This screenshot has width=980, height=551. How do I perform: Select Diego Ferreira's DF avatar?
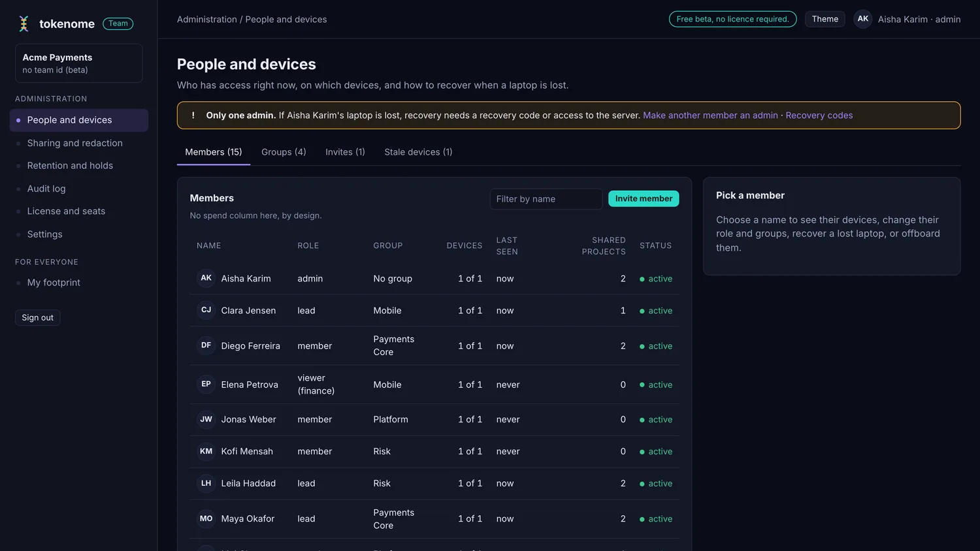206,345
